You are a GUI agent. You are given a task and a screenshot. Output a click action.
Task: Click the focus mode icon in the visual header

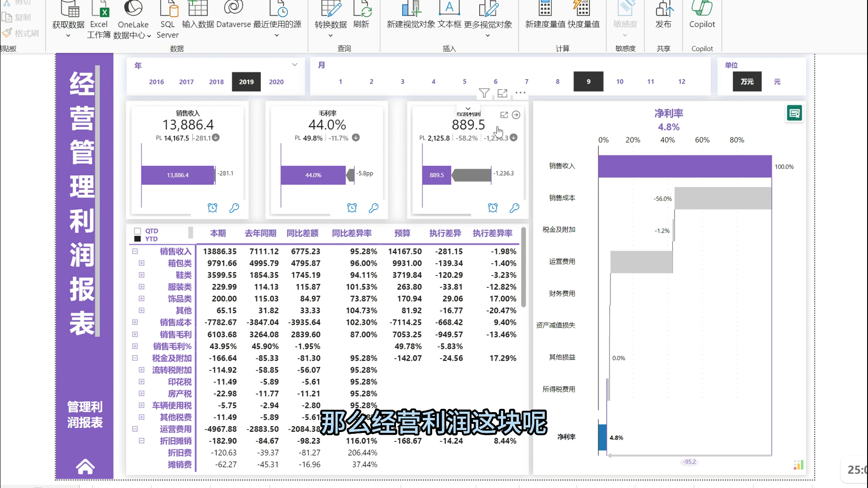coord(502,93)
